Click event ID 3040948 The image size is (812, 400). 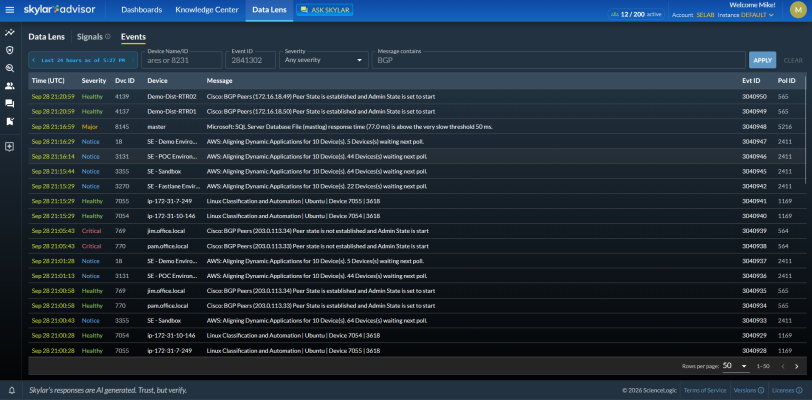click(754, 126)
